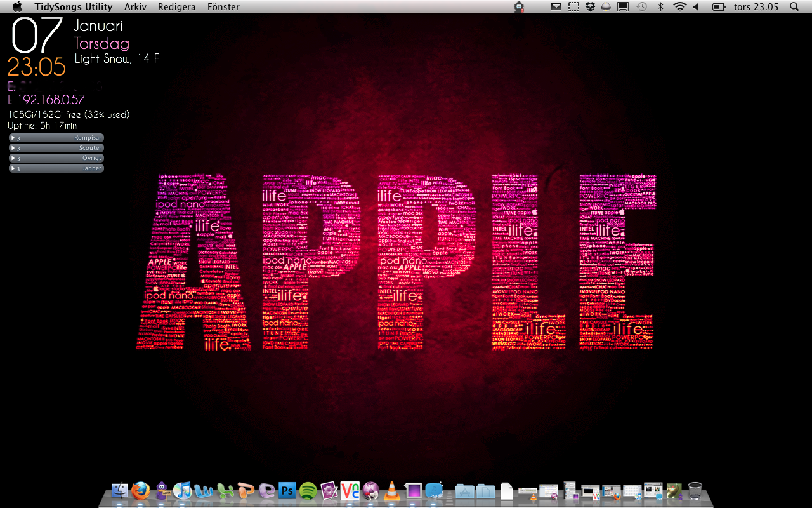
Task: Launch Microsoft PowerPoint from the Dock
Action: tap(246, 490)
